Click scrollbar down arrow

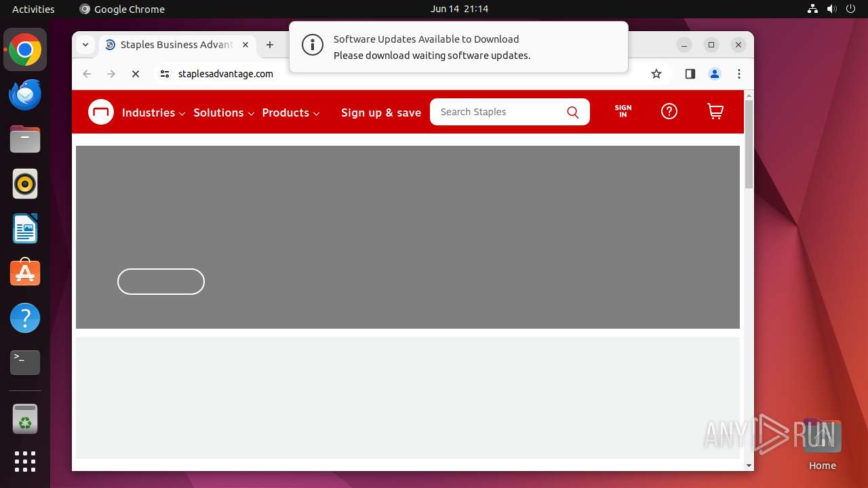tap(749, 466)
